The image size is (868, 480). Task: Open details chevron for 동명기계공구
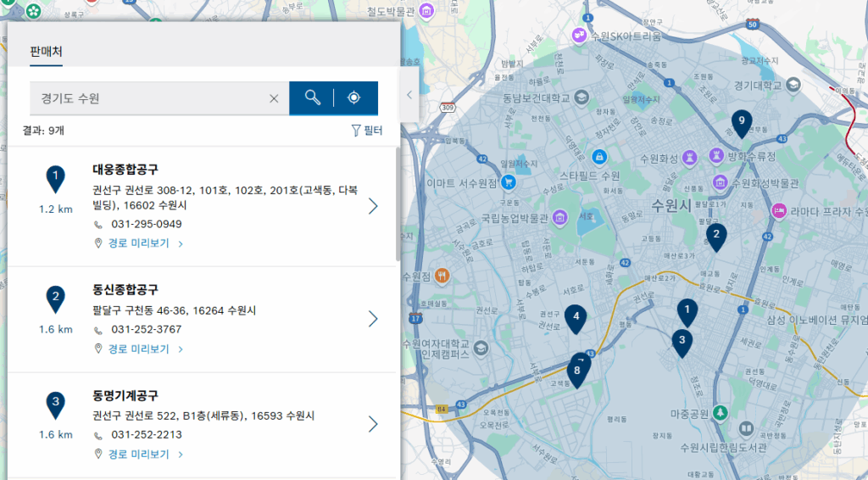373,424
